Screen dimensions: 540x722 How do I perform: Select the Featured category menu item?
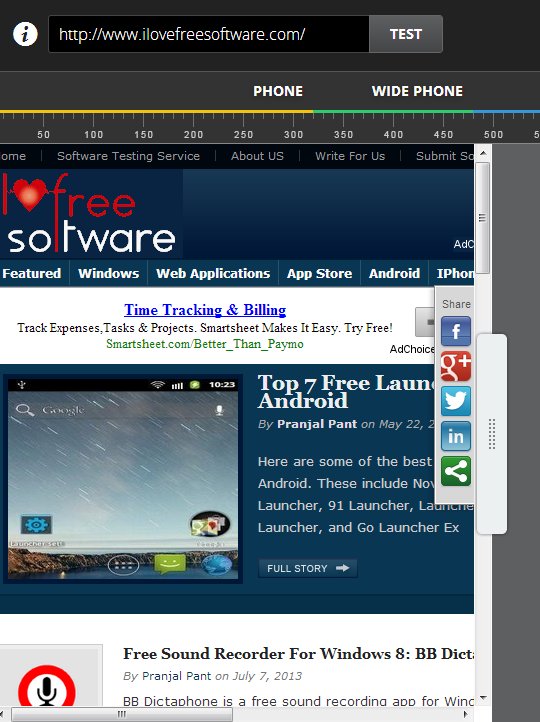pos(32,274)
